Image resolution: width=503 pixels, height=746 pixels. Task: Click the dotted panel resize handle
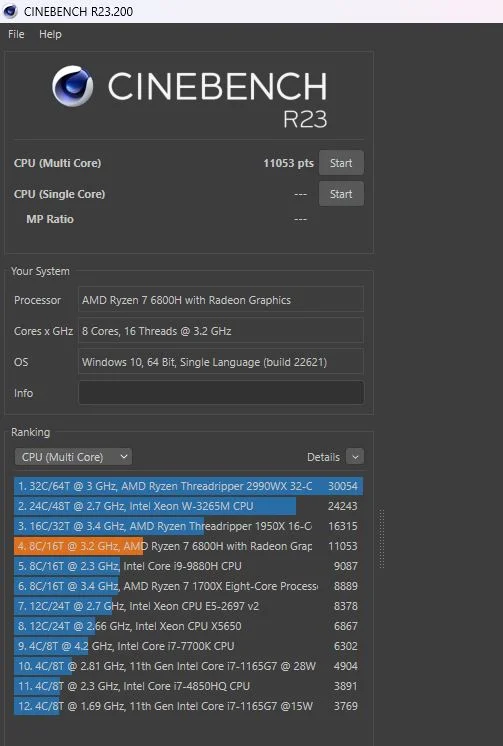pos(381,539)
